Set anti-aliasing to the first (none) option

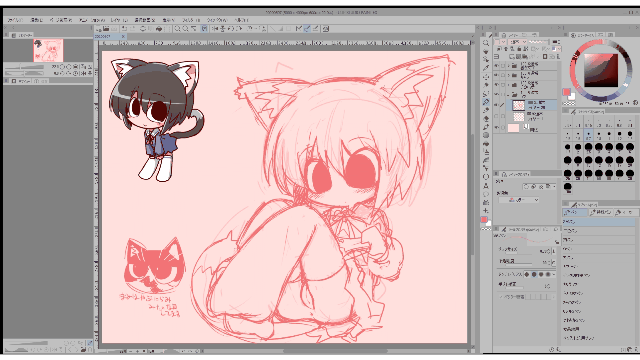527,274
